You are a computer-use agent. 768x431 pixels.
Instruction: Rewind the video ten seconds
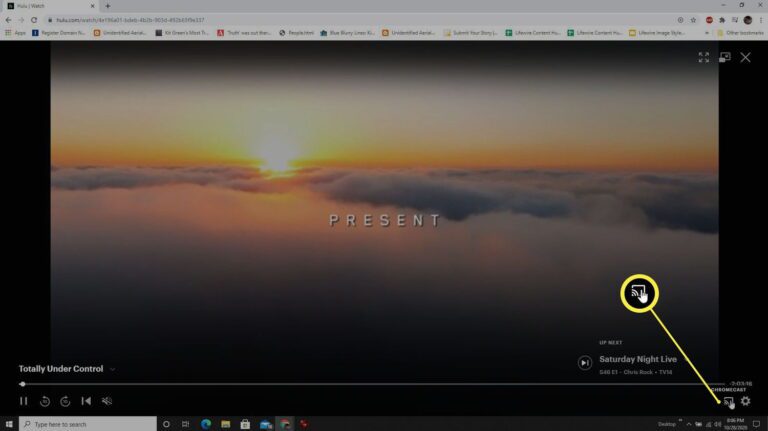coord(45,401)
